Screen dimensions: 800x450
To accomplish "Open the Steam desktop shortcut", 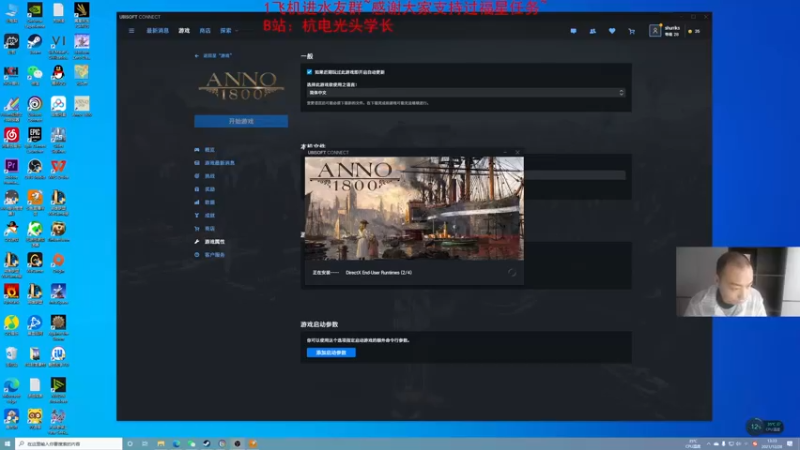I will coord(35,44).
